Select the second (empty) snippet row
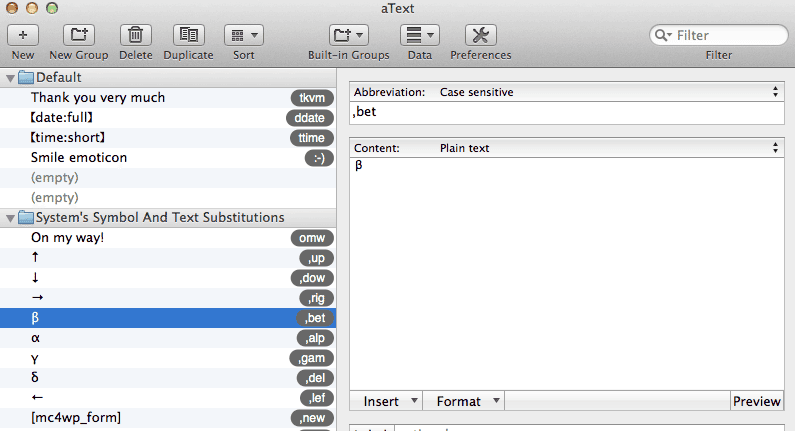Screen dimensions: 795x431 [168, 198]
